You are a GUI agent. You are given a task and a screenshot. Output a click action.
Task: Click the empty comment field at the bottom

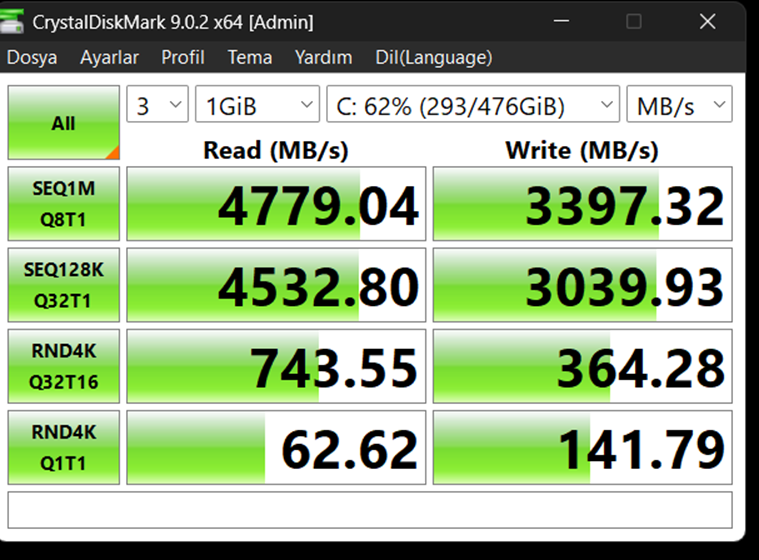(x=370, y=510)
